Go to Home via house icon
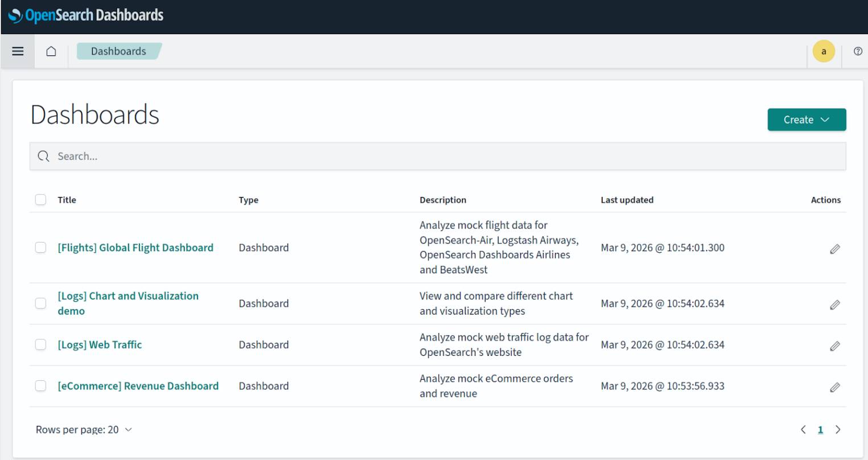 pyautogui.click(x=51, y=51)
